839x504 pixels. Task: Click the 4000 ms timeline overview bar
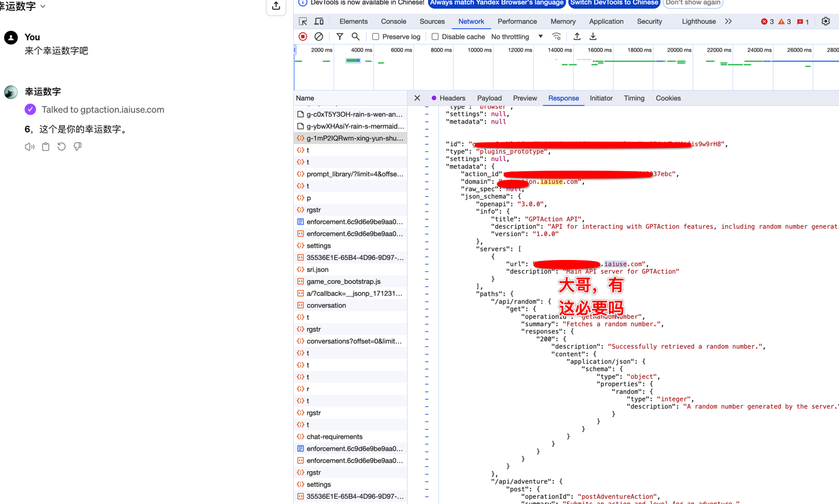pyautogui.click(x=353, y=61)
